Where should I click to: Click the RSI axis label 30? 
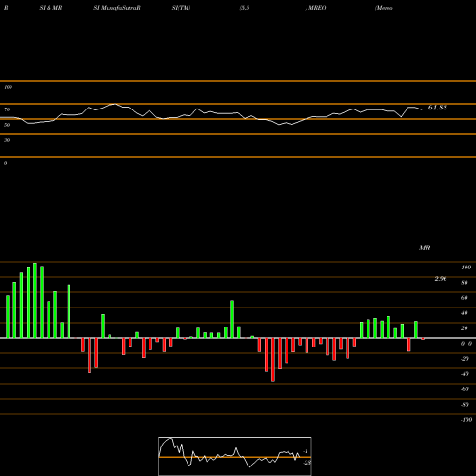coord(7,140)
